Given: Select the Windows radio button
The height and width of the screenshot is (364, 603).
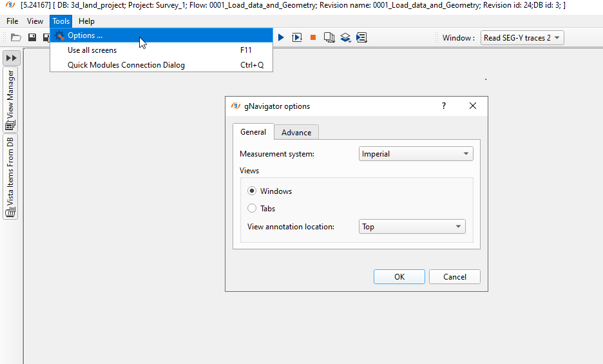Looking at the screenshot, I should point(252,191).
